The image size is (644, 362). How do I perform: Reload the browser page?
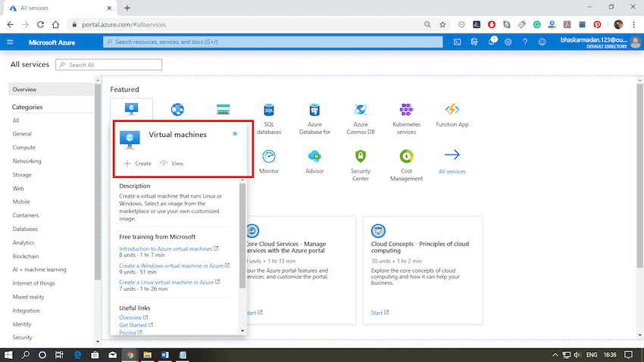point(40,25)
